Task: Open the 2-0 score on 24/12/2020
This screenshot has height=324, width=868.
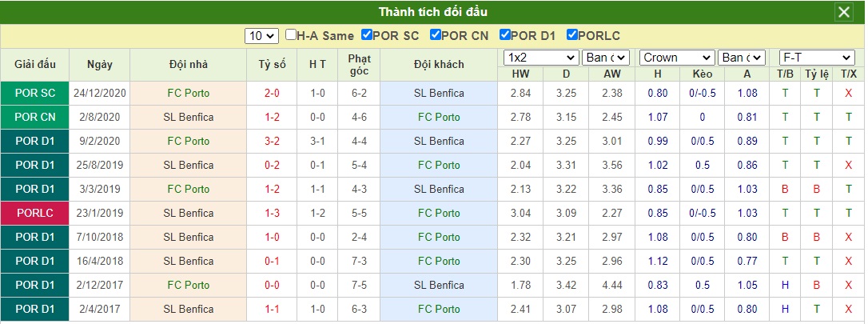Action: coord(272,93)
